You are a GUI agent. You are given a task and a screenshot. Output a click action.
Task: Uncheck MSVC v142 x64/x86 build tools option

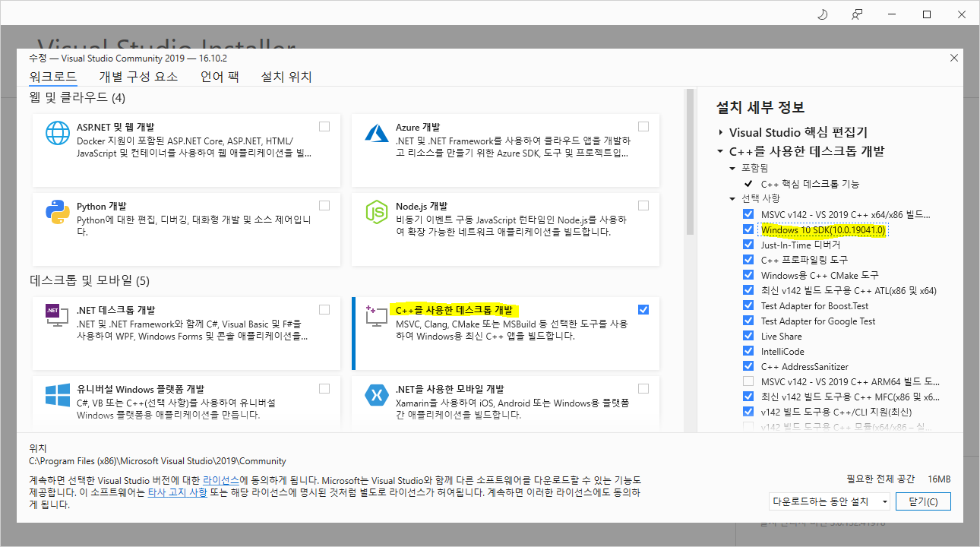point(748,214)
